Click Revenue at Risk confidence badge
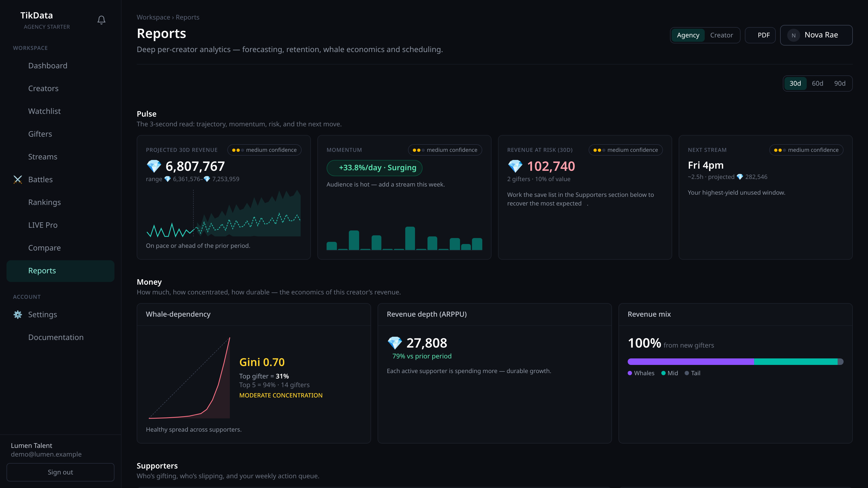Image resolution: width=868 pixels, height=488 pixels. [626, 150]
